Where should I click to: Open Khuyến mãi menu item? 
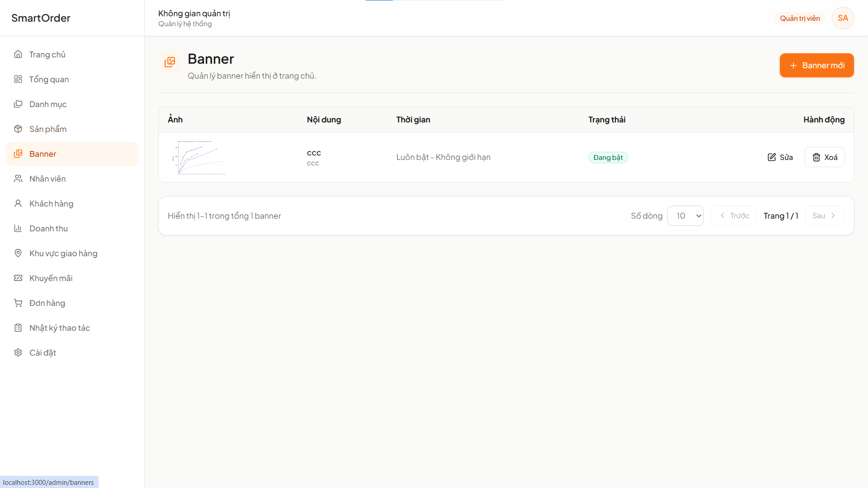72,278
